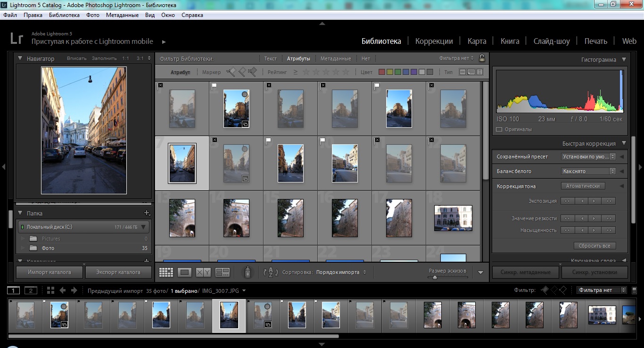
Task: Reverse sort direction with A-Z icon
Action: pyautogui.click(x=271, y=272)
